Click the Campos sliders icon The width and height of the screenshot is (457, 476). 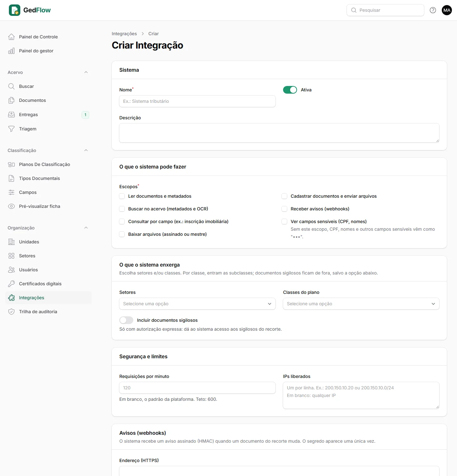coord(11,192)
